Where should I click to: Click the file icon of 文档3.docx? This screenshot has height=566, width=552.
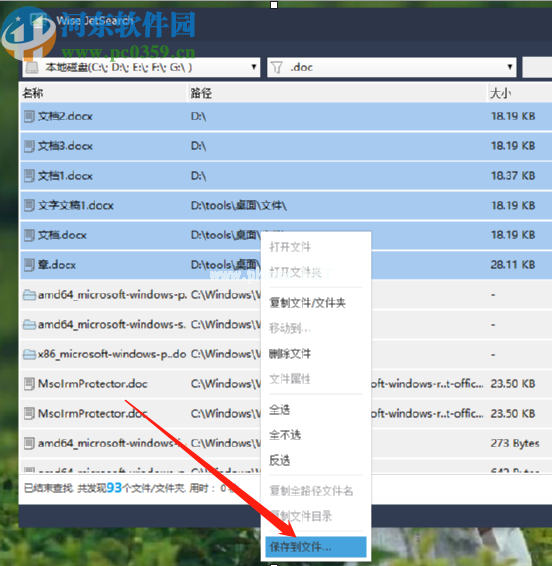tap(29, 146)
